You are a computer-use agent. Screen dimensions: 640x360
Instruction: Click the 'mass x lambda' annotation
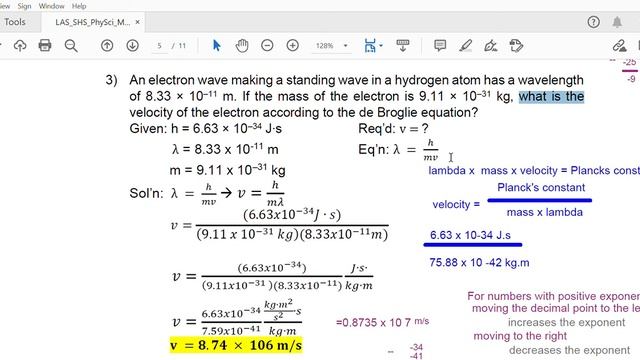point(544,212)
